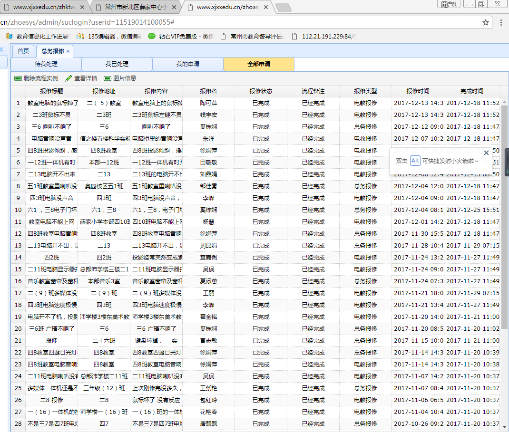The height and width of the screenshot is (432, 509).
Task: Select the row reported 2017-11-24 09:0
Action: 256,269
